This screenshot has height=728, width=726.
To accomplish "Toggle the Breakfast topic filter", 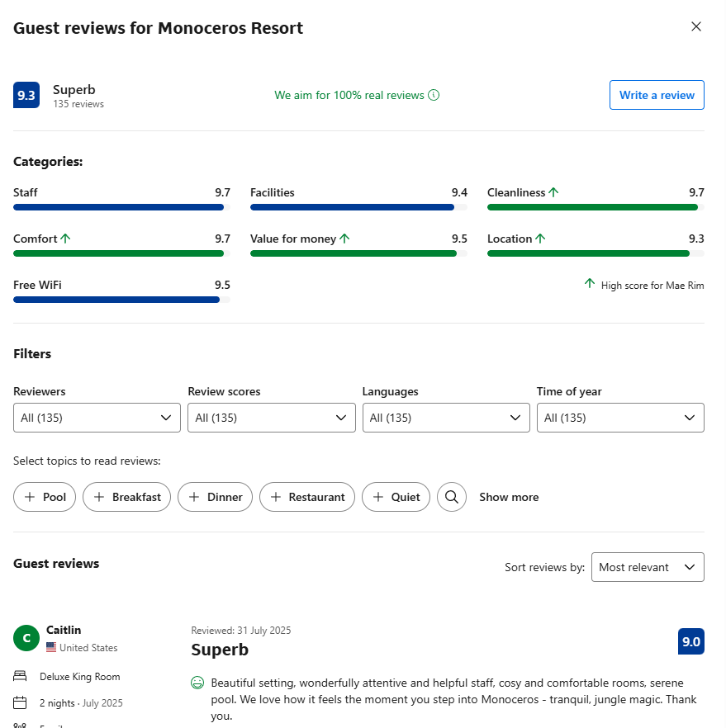I will tap(127, 497).
